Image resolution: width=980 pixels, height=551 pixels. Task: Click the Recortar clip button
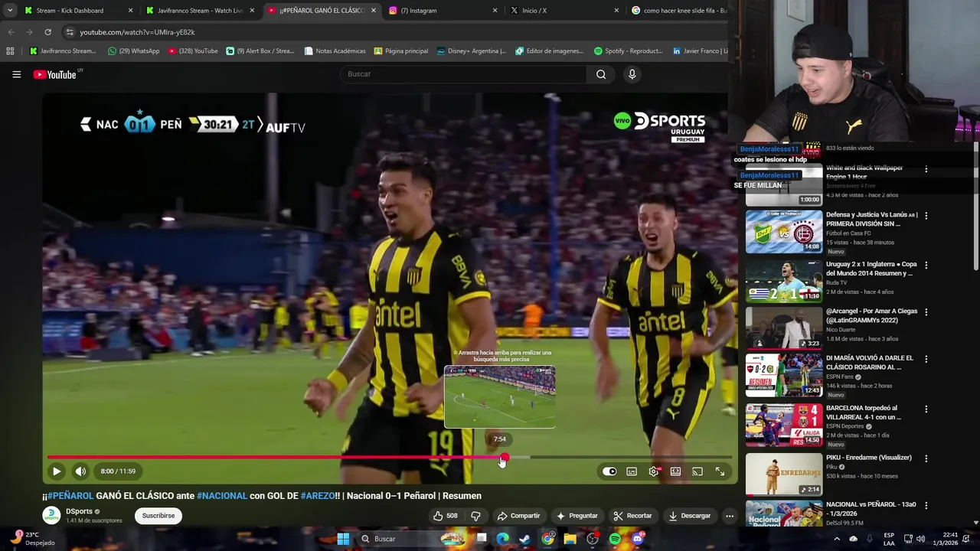(632, 516)
